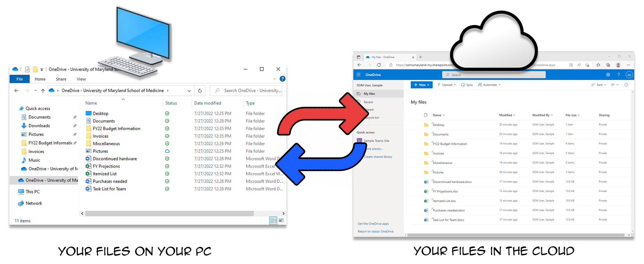Switch to large icons view in File Explorer
The image size is (644, 264).
pos(281,221)
